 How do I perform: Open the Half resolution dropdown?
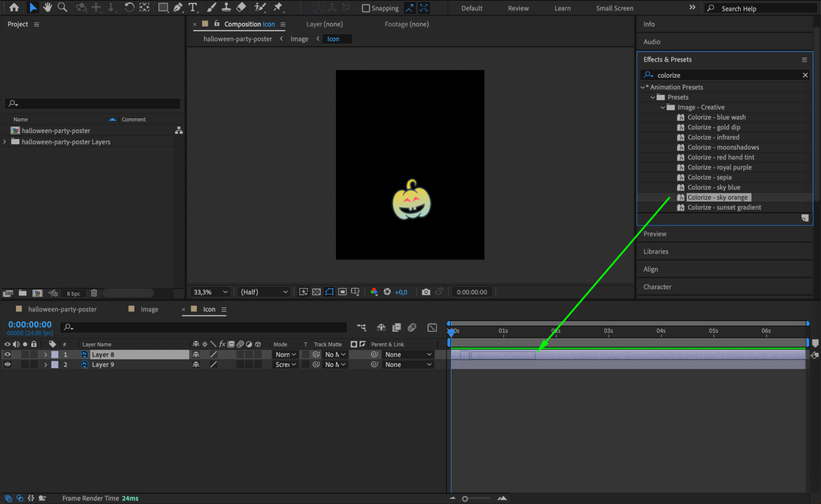point(264,292)
